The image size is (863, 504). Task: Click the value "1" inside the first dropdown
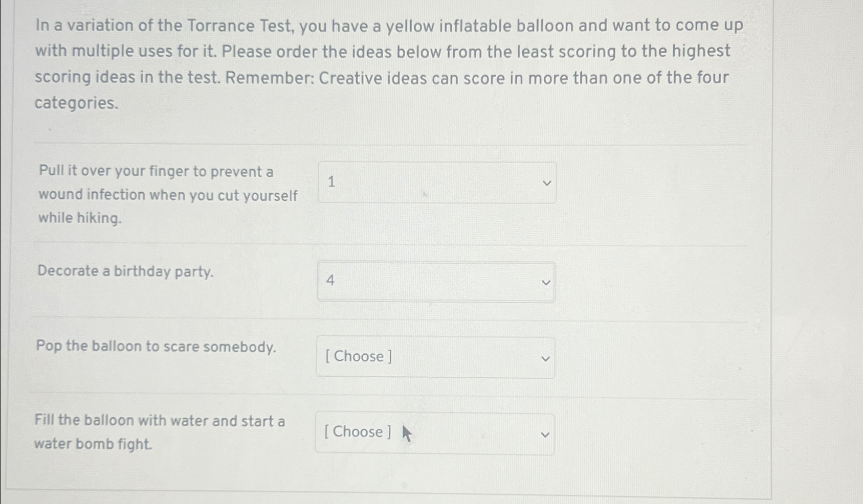(x=332, y=182)
